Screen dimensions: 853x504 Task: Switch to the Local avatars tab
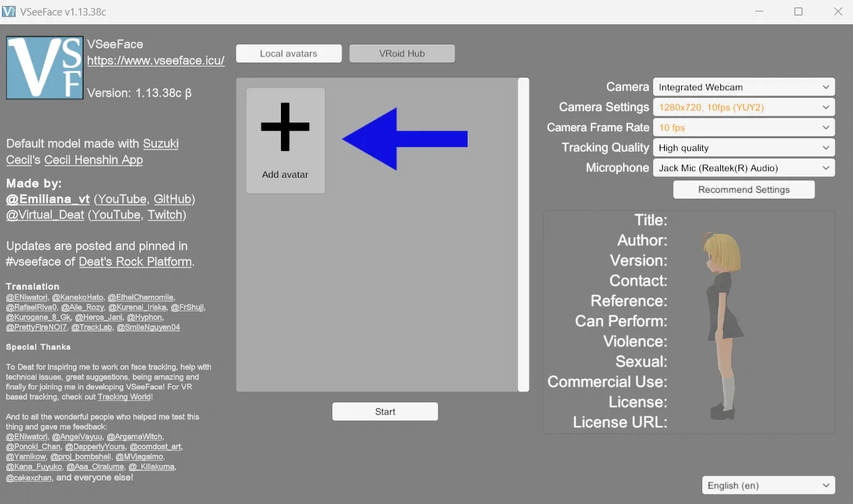click(288, 54)
